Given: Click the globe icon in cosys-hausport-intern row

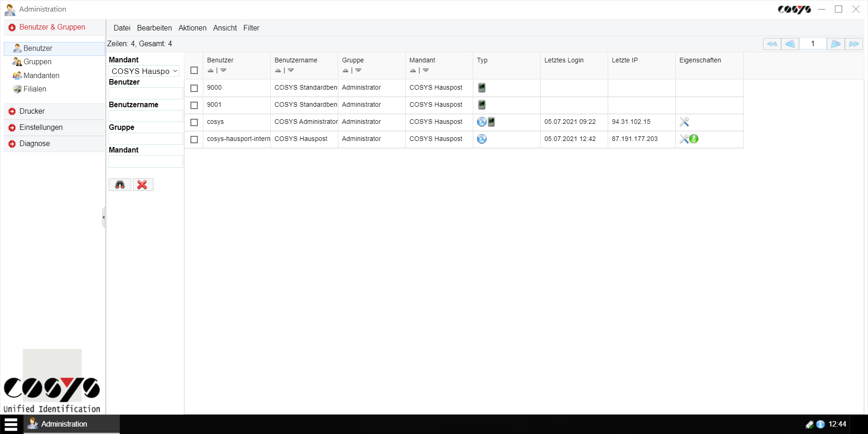Looking at the screenshot, I should pyautogui.click(x=482, y=139).
